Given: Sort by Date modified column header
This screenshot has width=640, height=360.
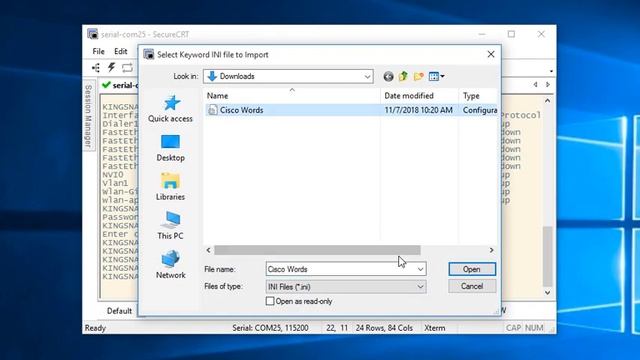Looking at the screenshot, I should [420, 96].
